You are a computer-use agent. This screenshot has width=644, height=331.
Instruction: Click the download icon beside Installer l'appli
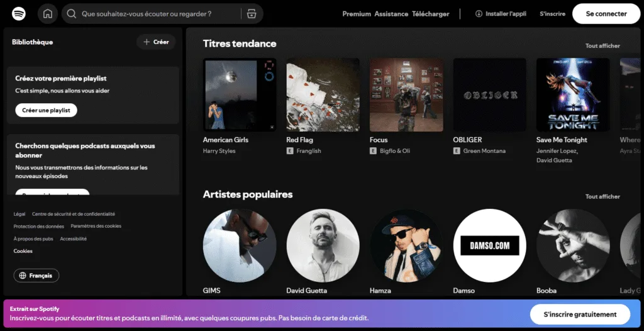479,14
